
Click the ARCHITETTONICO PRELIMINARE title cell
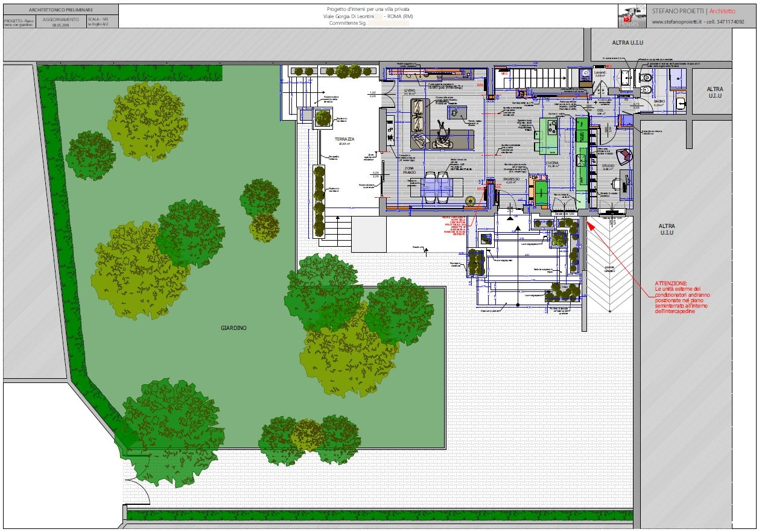pos(60,10)
